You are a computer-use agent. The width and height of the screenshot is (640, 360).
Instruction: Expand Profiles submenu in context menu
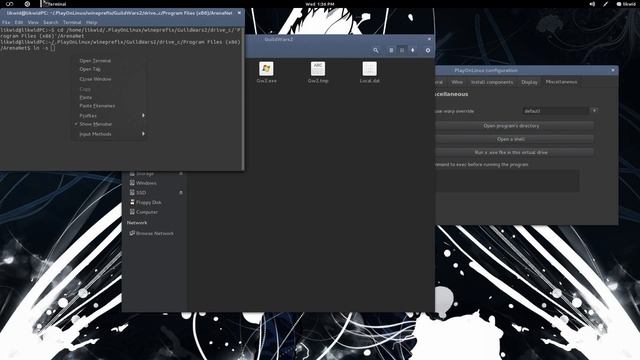pyautogui.click(x=109, y=116)
